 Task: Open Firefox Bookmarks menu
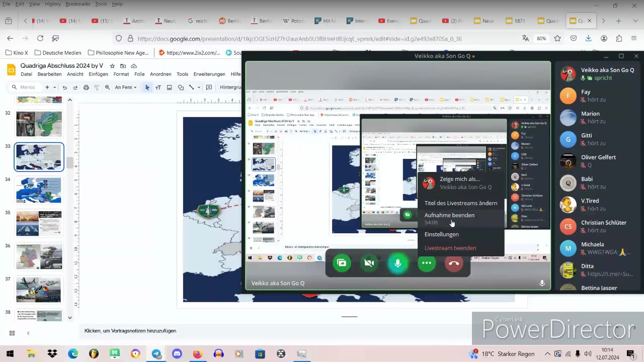pyautogui.click(x=77, y=4)
